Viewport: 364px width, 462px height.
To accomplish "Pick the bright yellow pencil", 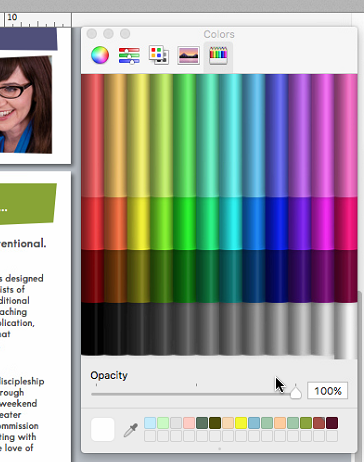I will point(138,223).
